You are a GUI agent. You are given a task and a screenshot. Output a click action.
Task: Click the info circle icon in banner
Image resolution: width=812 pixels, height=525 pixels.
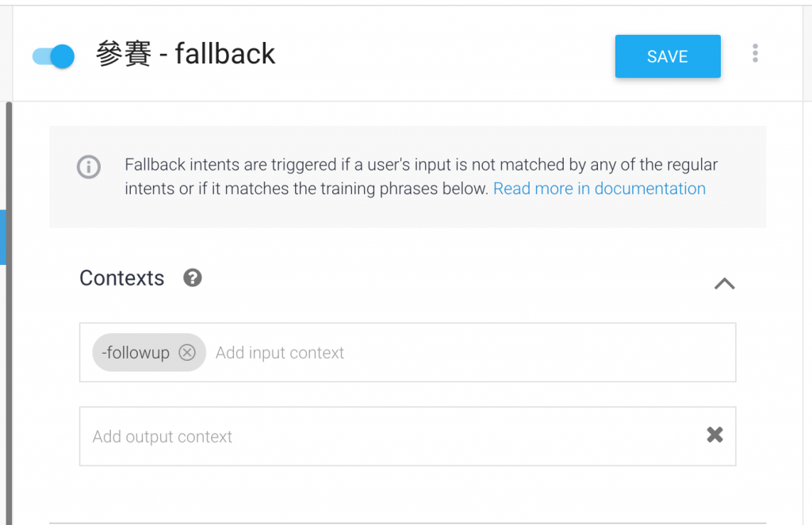point(89,167)
